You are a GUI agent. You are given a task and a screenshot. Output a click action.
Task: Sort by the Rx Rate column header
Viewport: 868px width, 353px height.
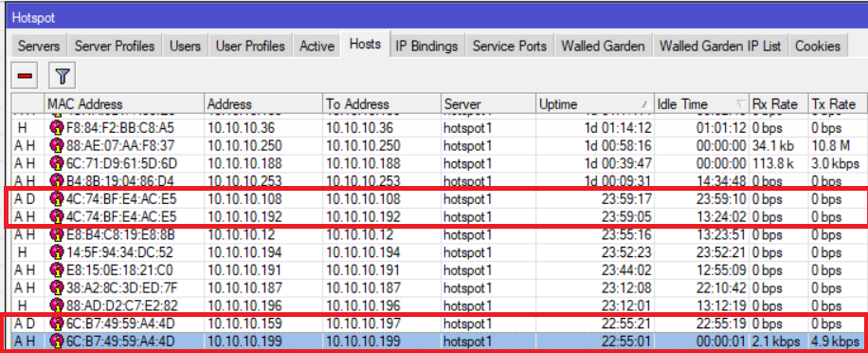(778, 104)
